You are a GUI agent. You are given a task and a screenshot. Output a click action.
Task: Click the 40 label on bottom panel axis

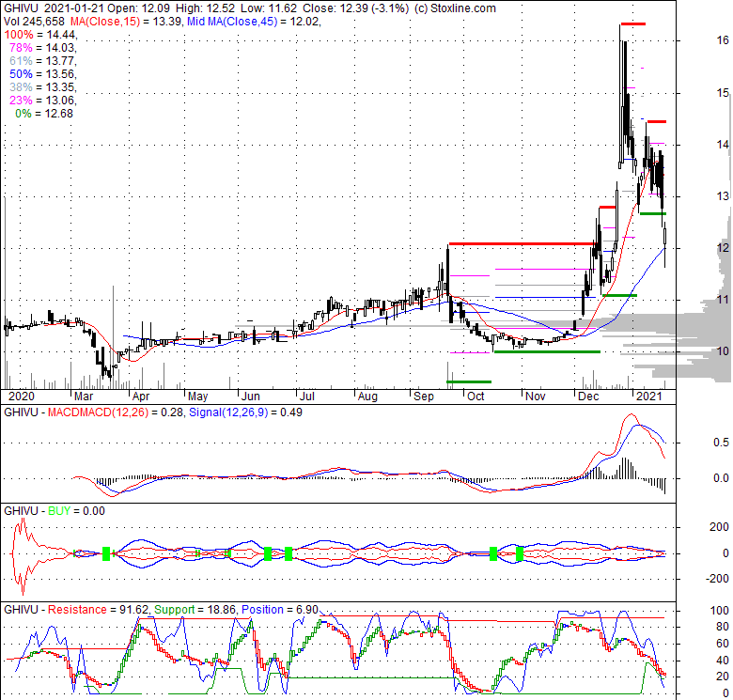(x=723, y=661)
